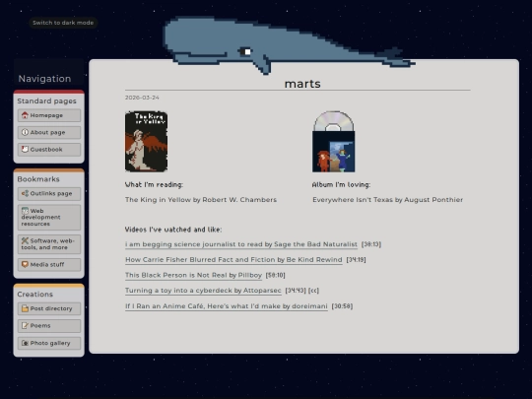Click the Outlinks page share icon
The width and height of the screenshot is (532, 399).
25,193
